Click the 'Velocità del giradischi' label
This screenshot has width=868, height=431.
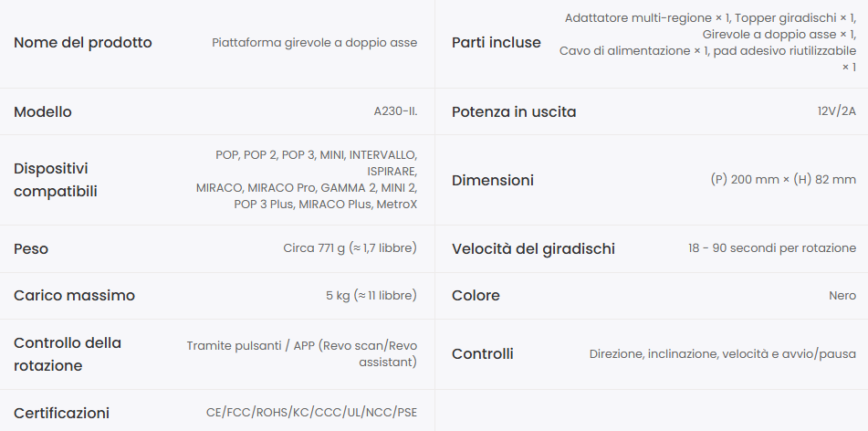(533, 248)
